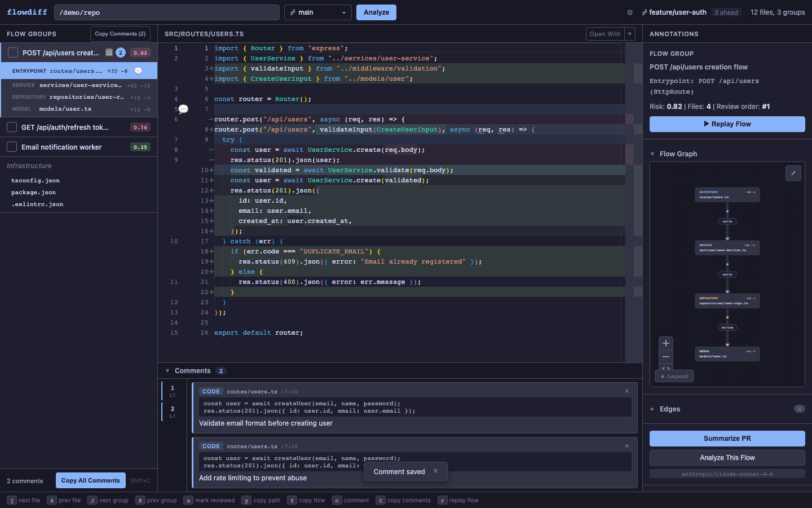Click the 'writes' edge label in graph
Viewport: 812px width, 508px height.
727,327
